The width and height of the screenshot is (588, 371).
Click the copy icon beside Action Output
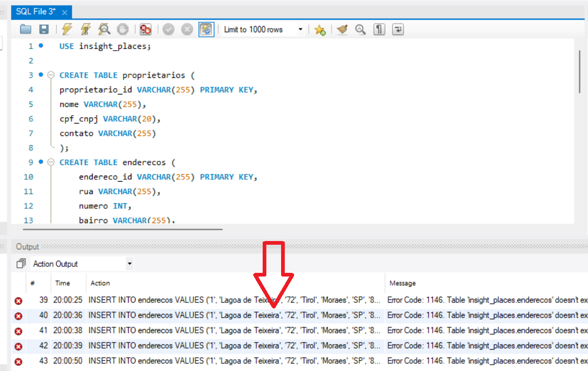coord(21,264)
